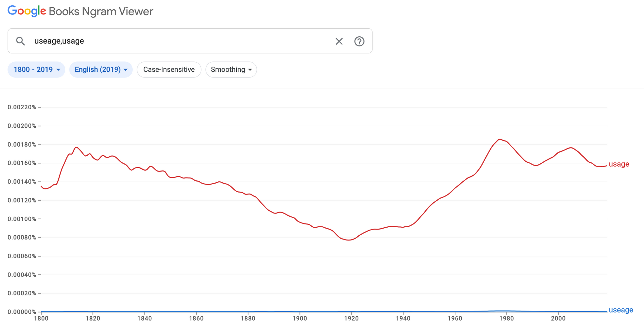Click the 1820 x-axis year label

coord(93,318)
